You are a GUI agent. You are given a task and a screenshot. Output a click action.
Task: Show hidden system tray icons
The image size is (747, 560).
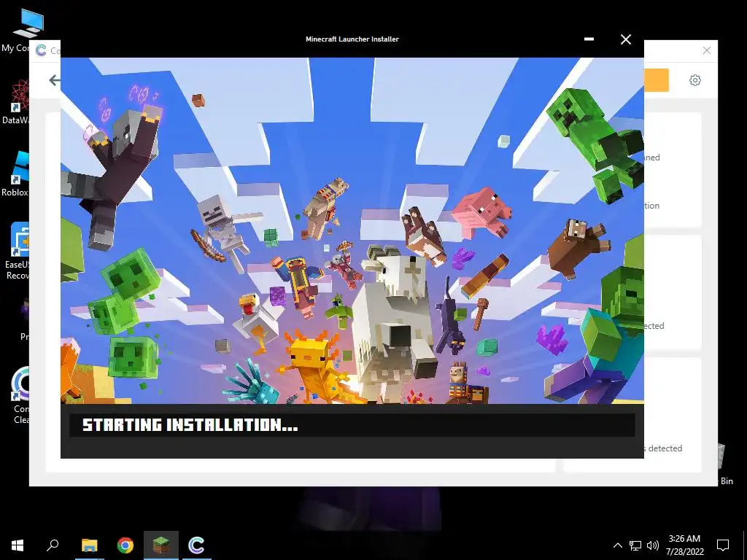coord(617,545)
